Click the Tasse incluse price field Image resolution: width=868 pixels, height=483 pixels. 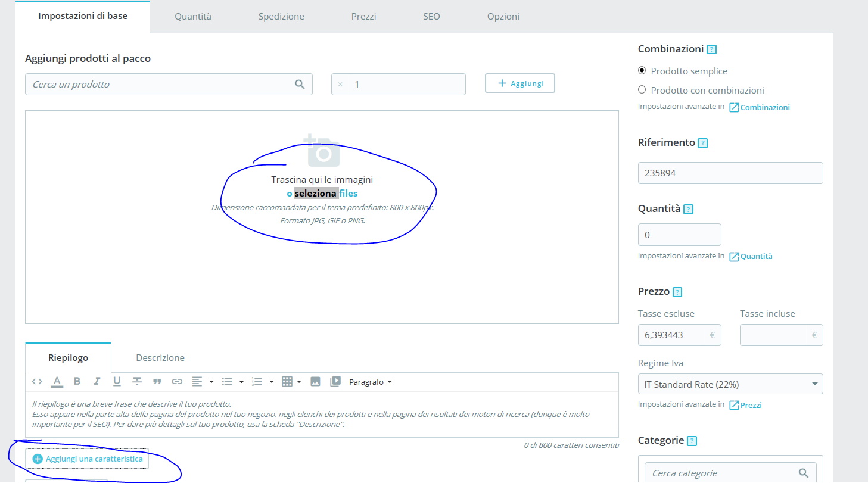point(782,335)
